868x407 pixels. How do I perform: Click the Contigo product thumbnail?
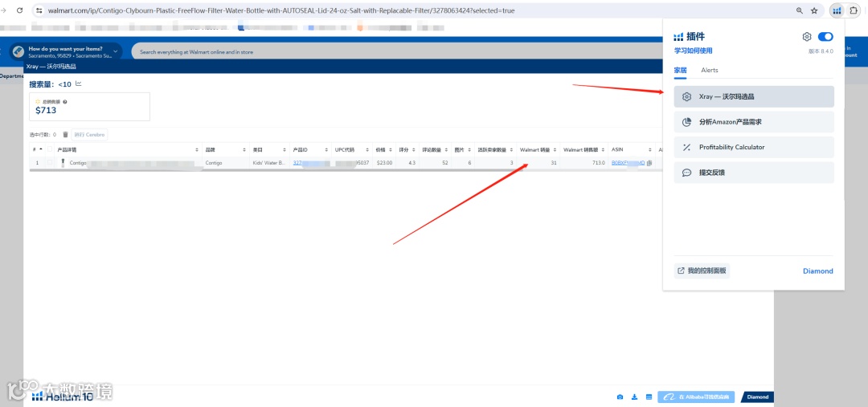click(63, 163)
